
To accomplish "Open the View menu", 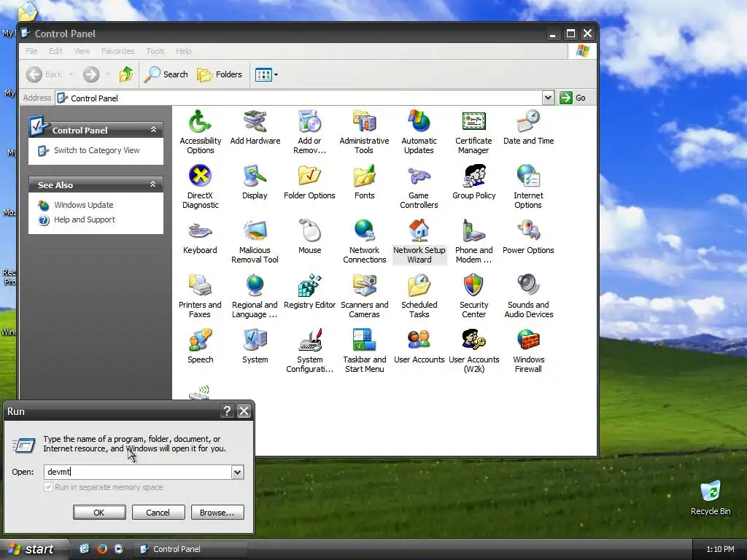I will 82,51.
